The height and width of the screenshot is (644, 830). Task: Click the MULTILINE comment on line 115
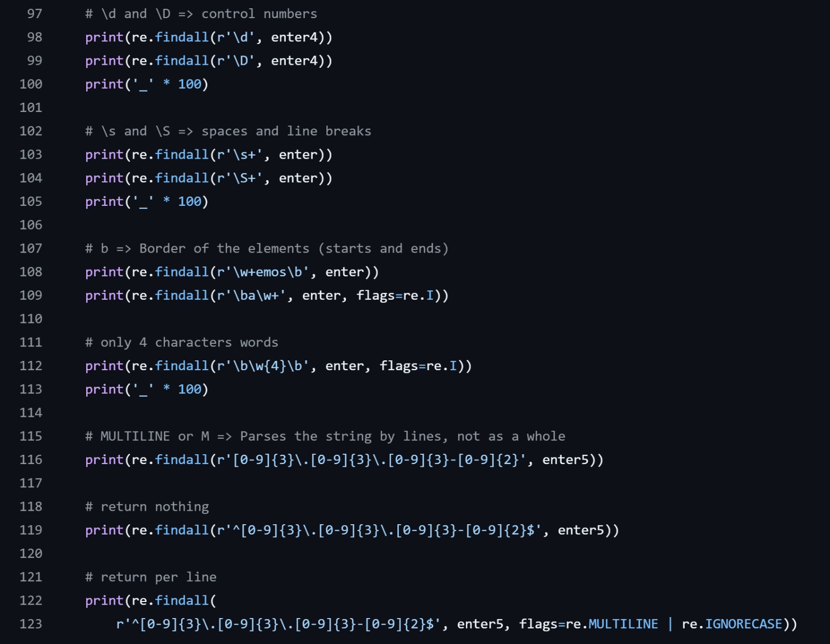[325, 437]
